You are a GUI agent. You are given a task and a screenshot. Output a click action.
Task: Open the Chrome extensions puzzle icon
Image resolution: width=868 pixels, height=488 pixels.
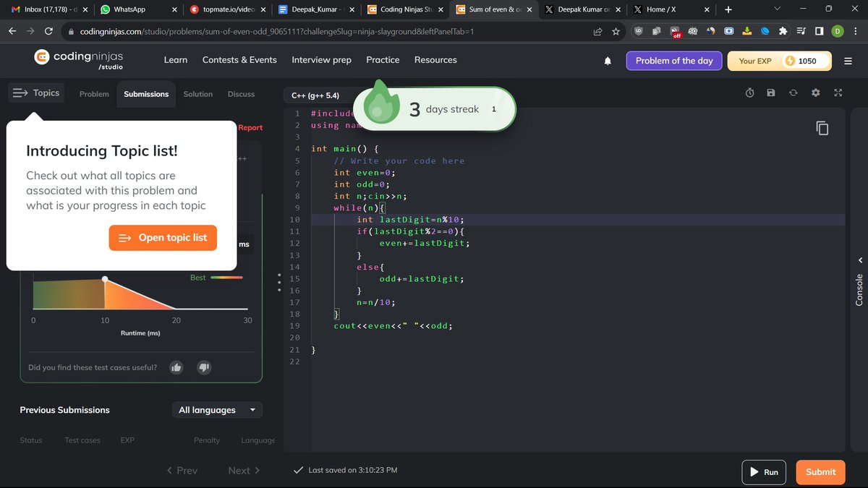[783, 32]
